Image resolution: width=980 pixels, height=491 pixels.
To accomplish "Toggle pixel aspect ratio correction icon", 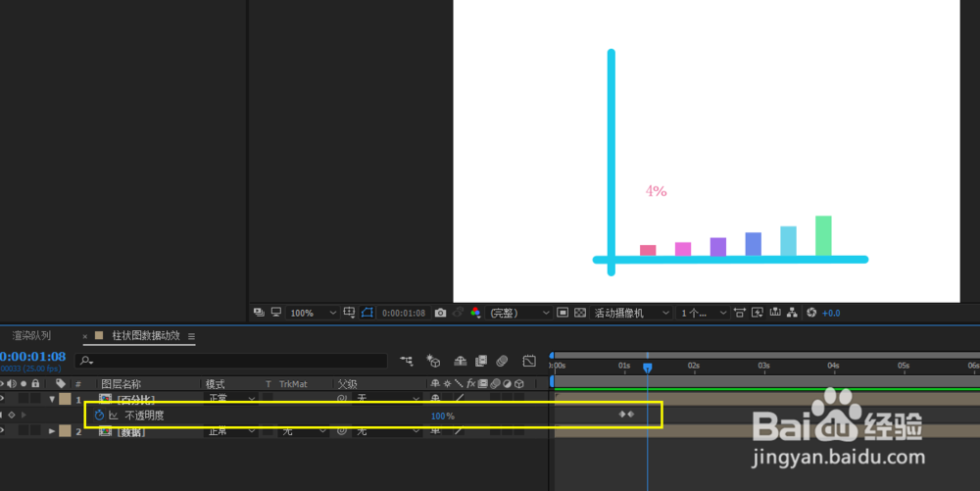I will pyautogui.click(x=740, y=313).
